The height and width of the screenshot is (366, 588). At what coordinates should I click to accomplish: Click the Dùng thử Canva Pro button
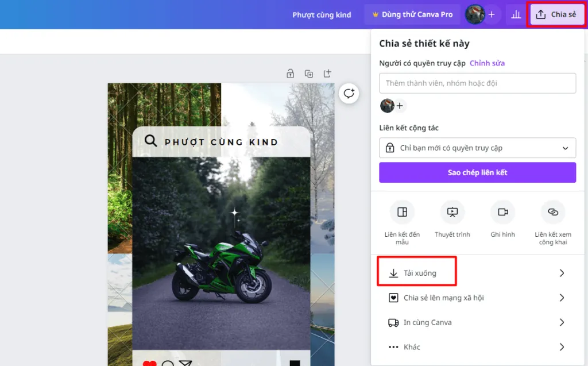[412, 14]
